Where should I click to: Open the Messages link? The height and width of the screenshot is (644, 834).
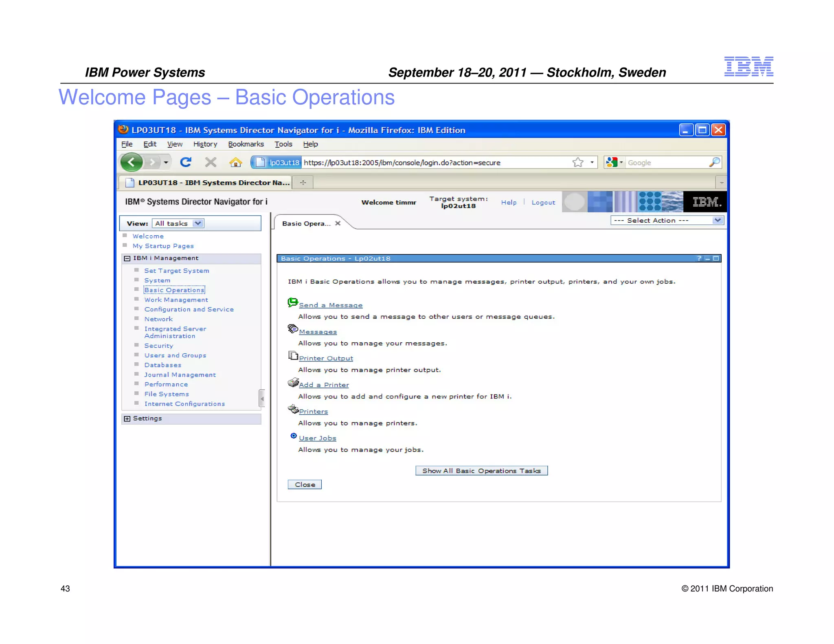tap(318, 332)
